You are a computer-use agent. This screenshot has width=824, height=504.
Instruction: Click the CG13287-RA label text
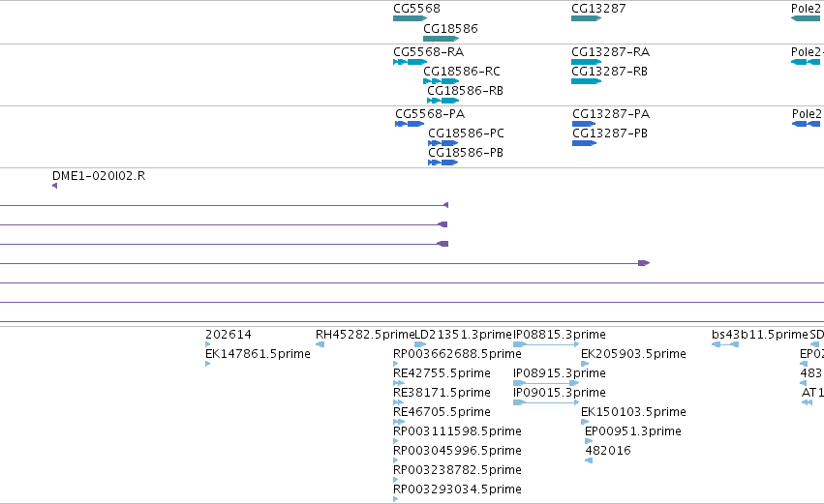pos(611,52)
